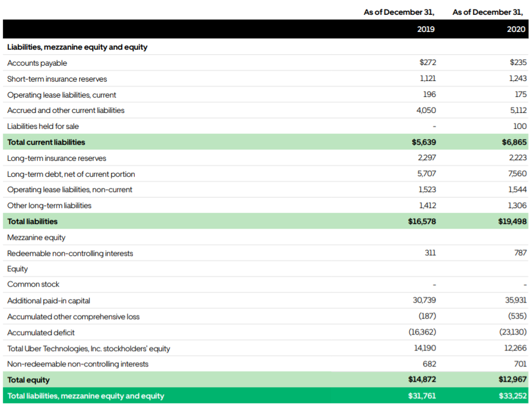Click 'Accrued and other current liabilities' label

[x=66, y=111]
